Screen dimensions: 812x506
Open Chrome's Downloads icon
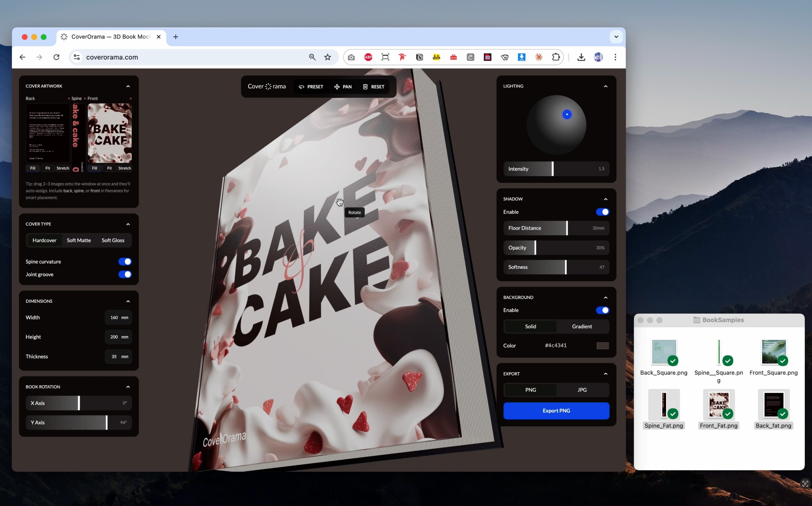tap(581, 57)
